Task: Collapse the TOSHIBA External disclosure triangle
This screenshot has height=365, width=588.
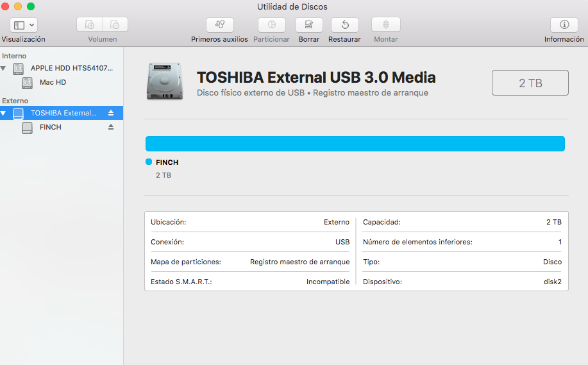Action: click(x=3, y=113)
